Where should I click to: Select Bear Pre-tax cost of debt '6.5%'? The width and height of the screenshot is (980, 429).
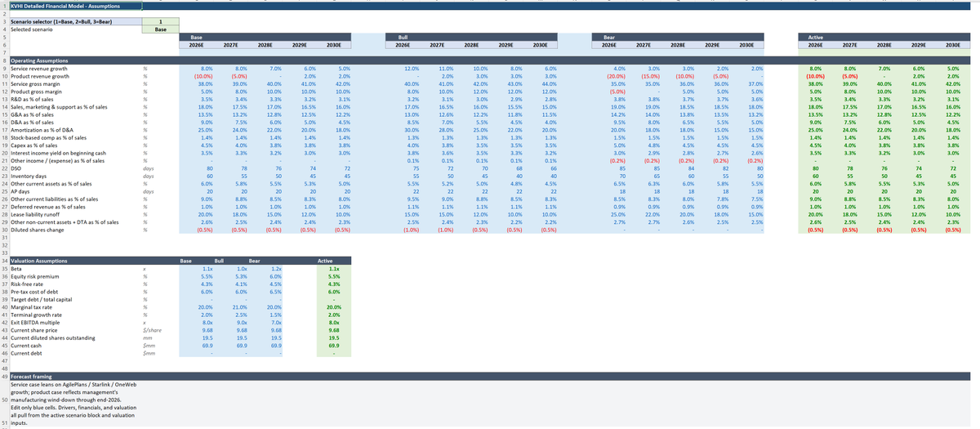275,291
